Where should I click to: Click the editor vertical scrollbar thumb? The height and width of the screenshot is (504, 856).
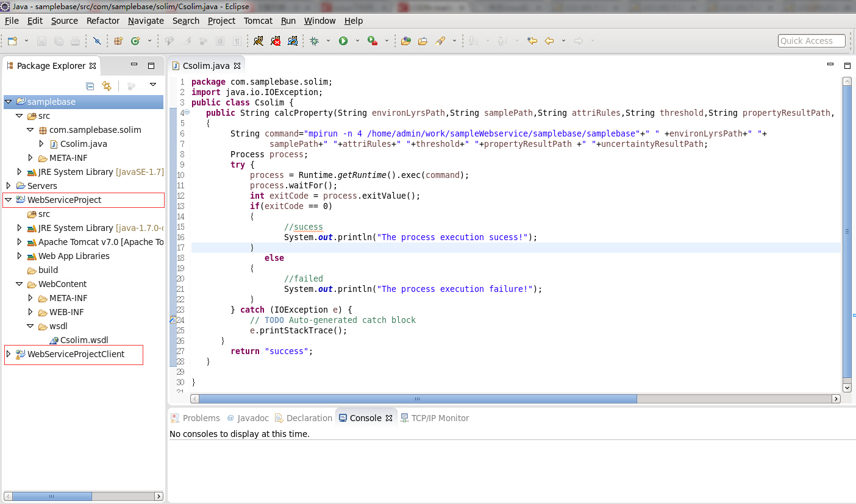pyautogui.click(x=847, y=232)
